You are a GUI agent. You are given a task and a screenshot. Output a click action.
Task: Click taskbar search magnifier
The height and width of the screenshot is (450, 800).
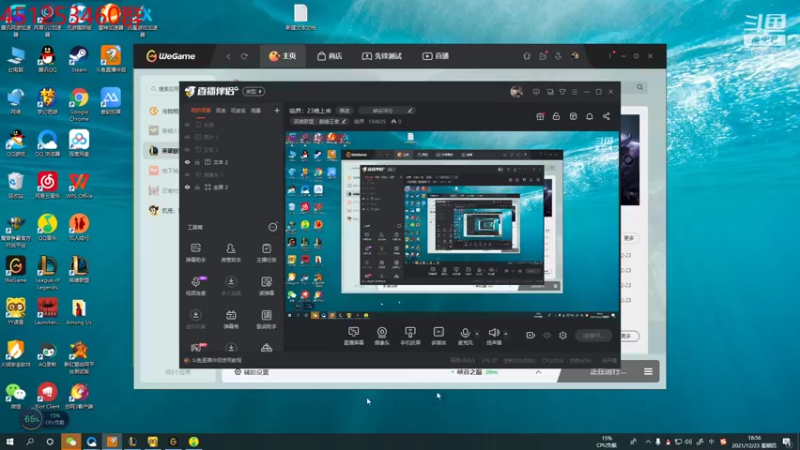pyautogui.click(x=30, y=442)
